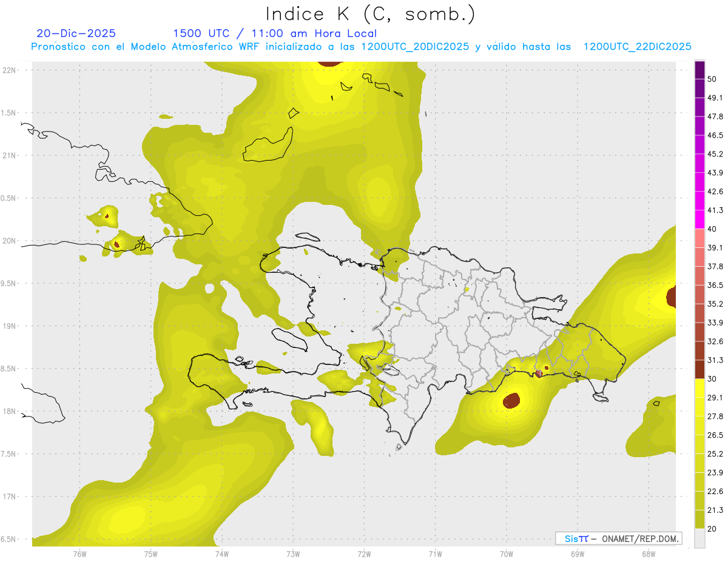
Task: Click the "17N" latitude label
Action: pos(10,497)
